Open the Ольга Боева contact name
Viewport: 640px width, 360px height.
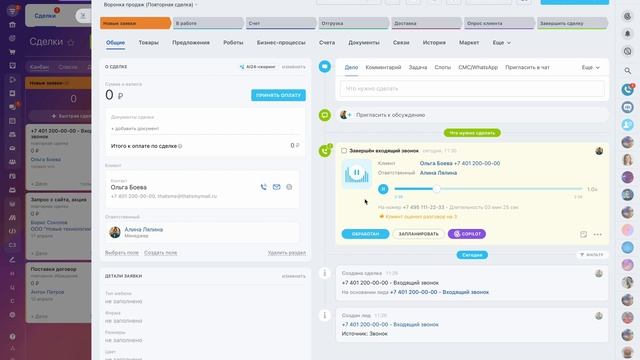tap(129, 187)
